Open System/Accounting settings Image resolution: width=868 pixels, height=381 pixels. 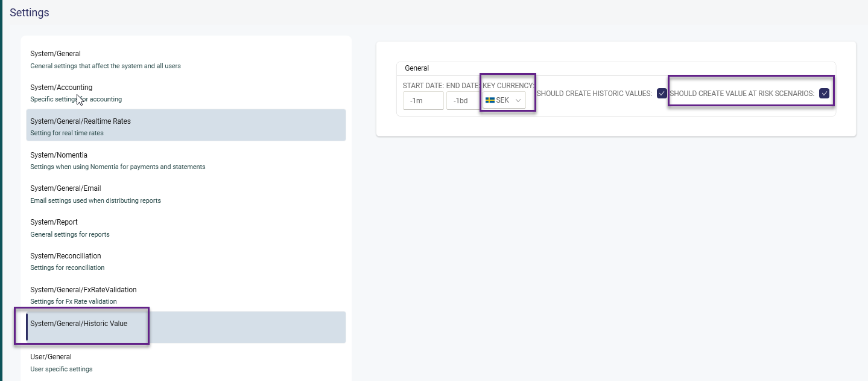pyautogui.click(x=61, y=88)
